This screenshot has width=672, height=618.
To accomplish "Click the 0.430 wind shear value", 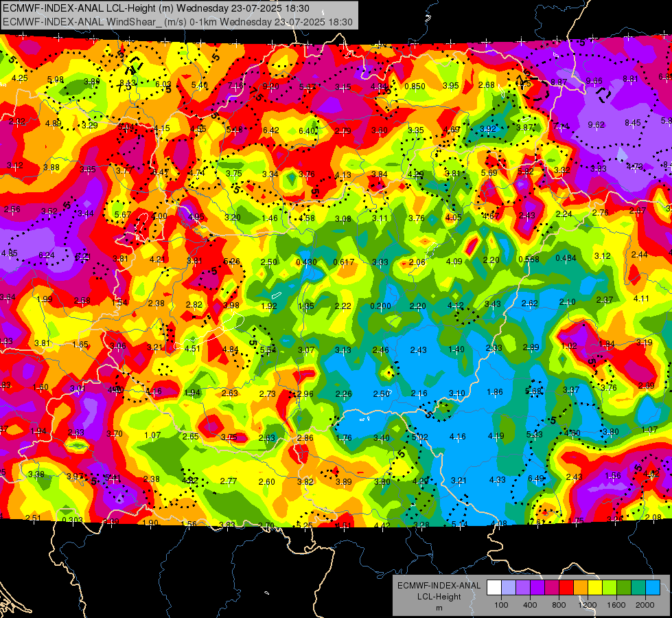I will [x=306, y=262].
